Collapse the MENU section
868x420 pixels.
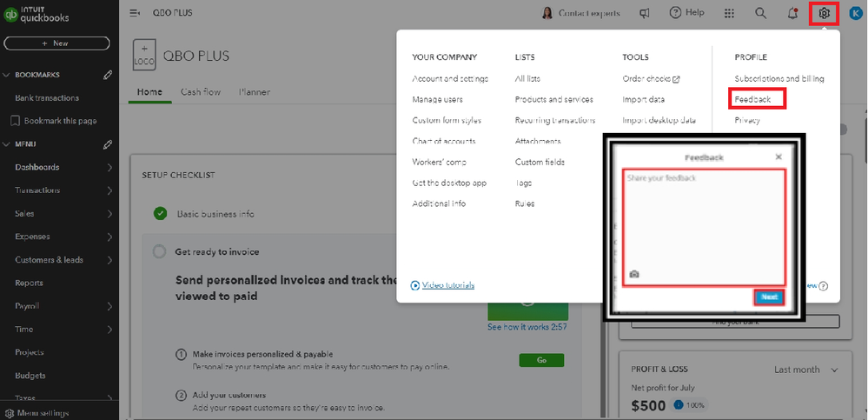[7, 144]
